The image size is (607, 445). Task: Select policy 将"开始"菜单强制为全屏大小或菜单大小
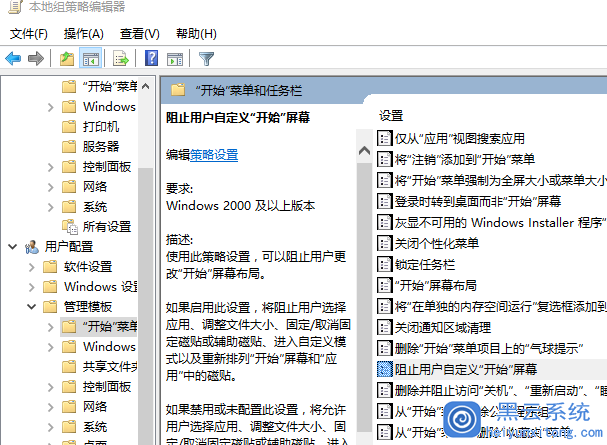[x=501, y=180]
